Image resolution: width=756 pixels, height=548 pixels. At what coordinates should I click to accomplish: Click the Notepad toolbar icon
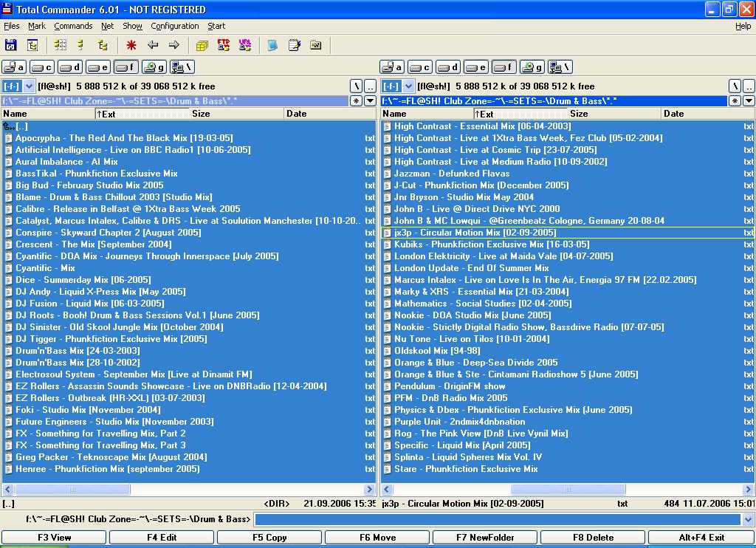295,45
